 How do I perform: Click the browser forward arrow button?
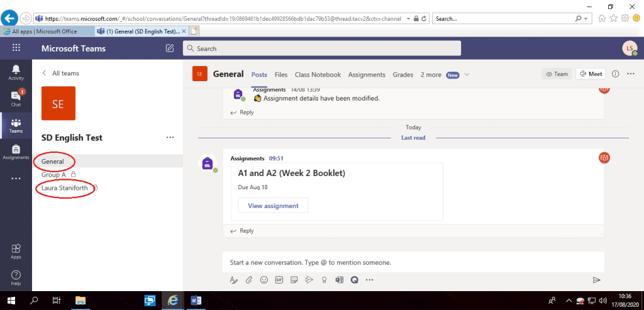[26, 18]
